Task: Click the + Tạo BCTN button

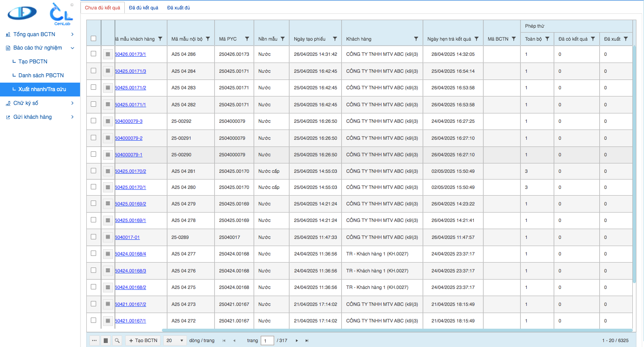Action: (x=143, y=340)
